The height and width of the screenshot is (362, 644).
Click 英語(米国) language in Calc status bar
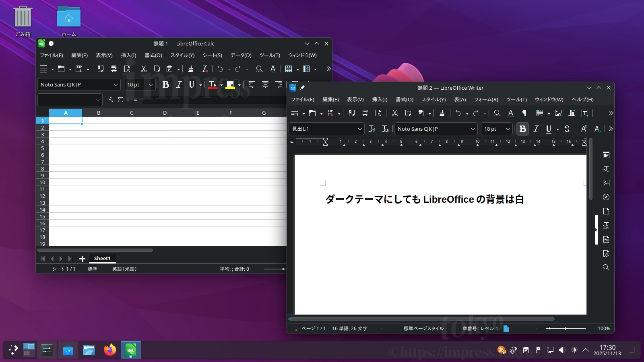pos(124,269)
